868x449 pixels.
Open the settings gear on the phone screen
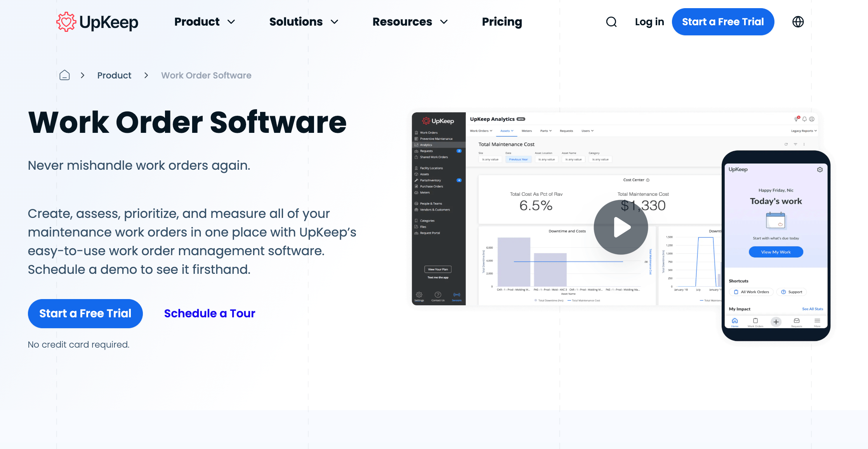820,169
